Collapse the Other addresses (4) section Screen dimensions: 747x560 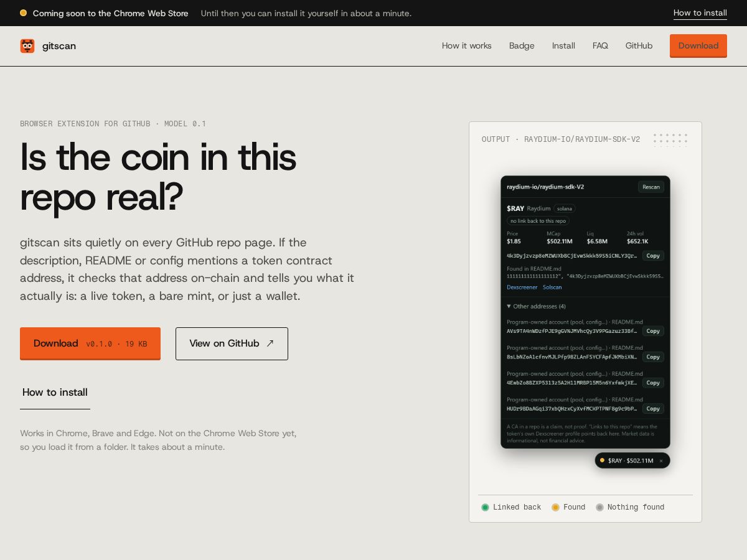click(536, 306)
